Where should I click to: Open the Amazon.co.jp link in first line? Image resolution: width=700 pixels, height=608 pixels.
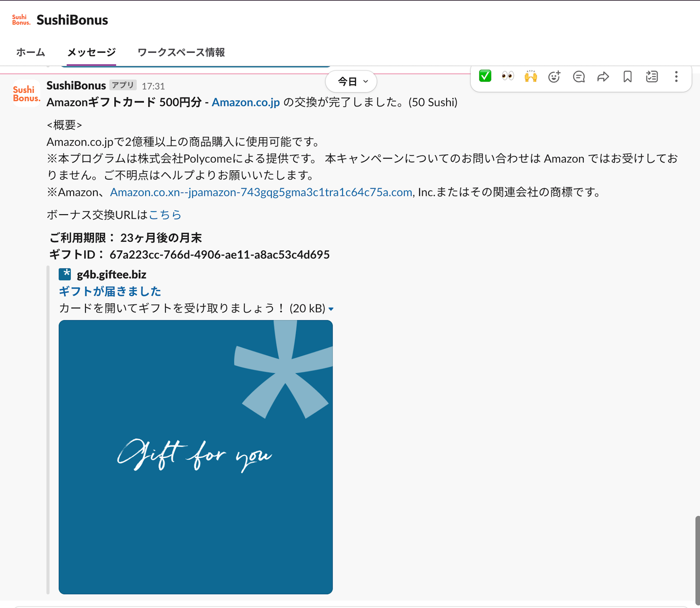pyautogui.click(x=246, y=102)
